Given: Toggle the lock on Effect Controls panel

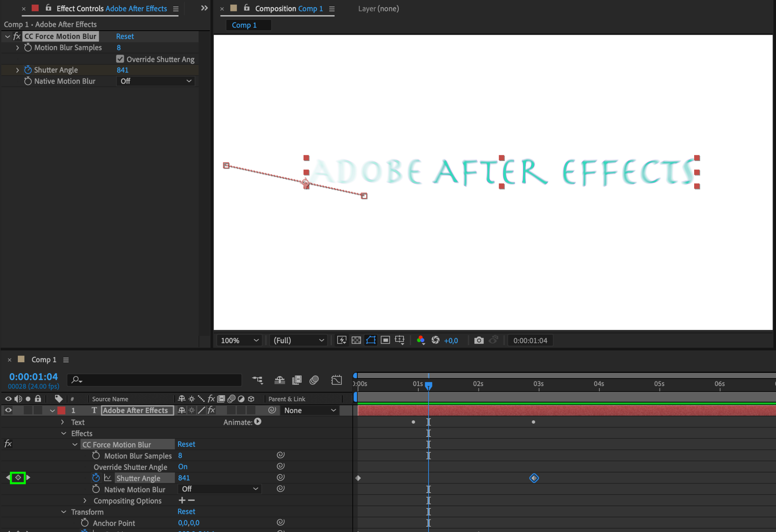Looking at the screenshot, I should click(48, 8).
